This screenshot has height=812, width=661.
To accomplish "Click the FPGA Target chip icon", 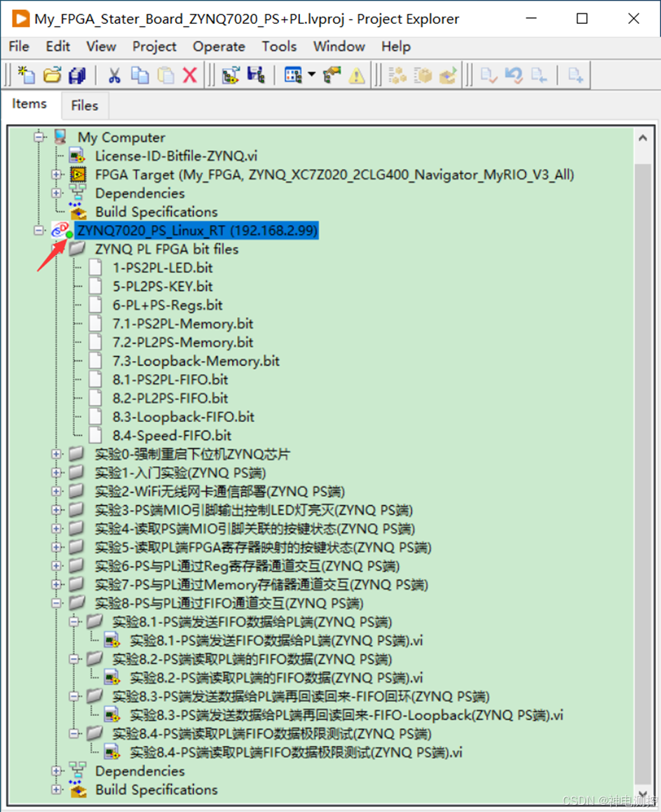I will (x=79, y=175).
